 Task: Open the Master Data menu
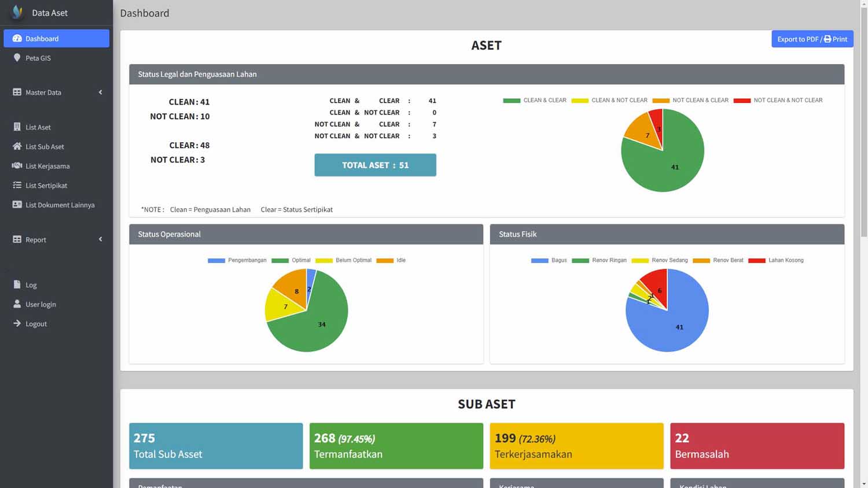pyautogui.click(x=43, y=93)
